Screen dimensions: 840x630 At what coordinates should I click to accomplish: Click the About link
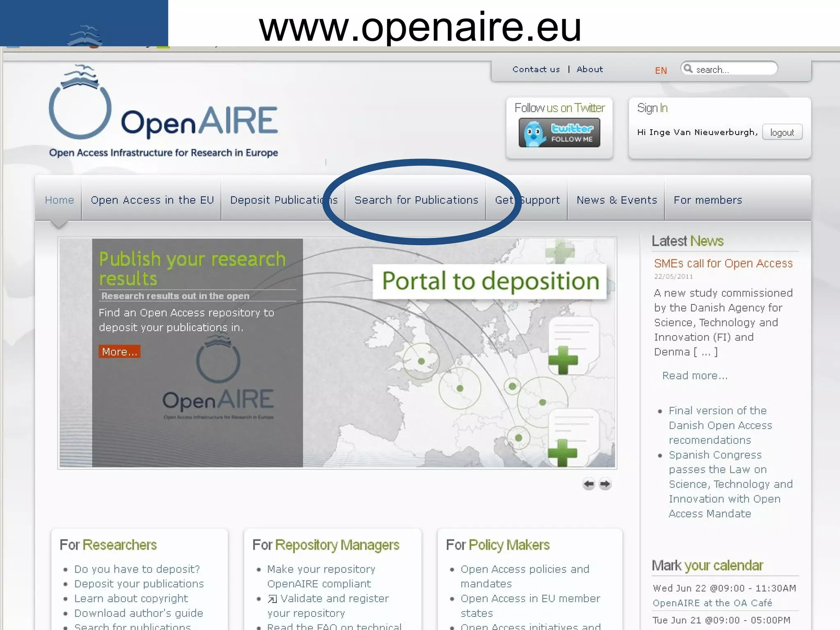(590, 69)
